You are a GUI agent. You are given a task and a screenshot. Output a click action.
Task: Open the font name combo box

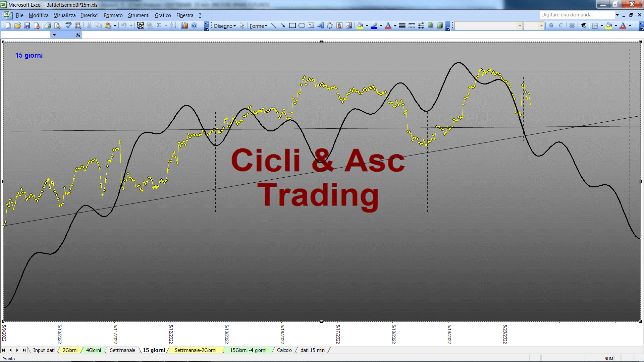[489, 25]
